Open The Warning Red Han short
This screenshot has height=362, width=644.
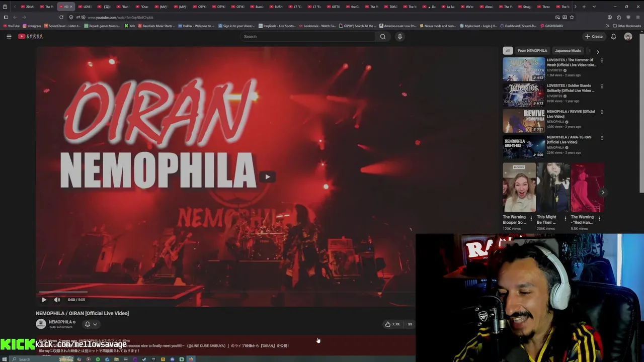587,188
